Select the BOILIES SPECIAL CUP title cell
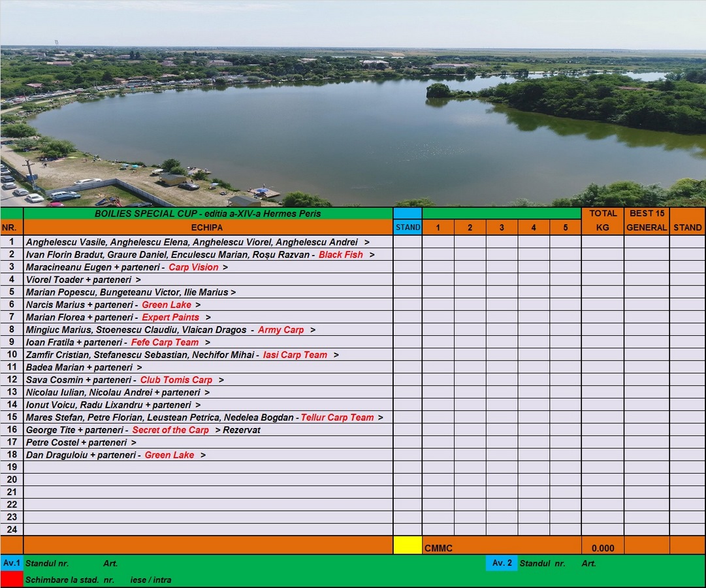The width and height of the screenshot is (706, 588). (208, 214)
